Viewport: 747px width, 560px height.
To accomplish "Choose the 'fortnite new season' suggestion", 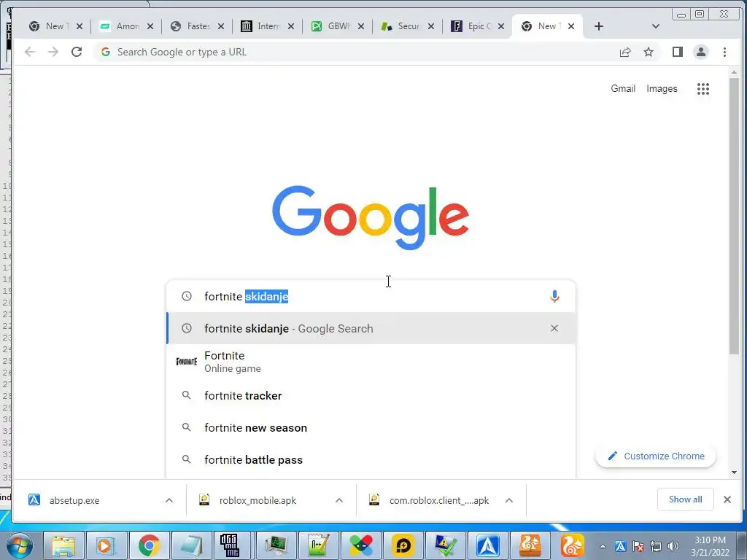I will click(371, 427).
